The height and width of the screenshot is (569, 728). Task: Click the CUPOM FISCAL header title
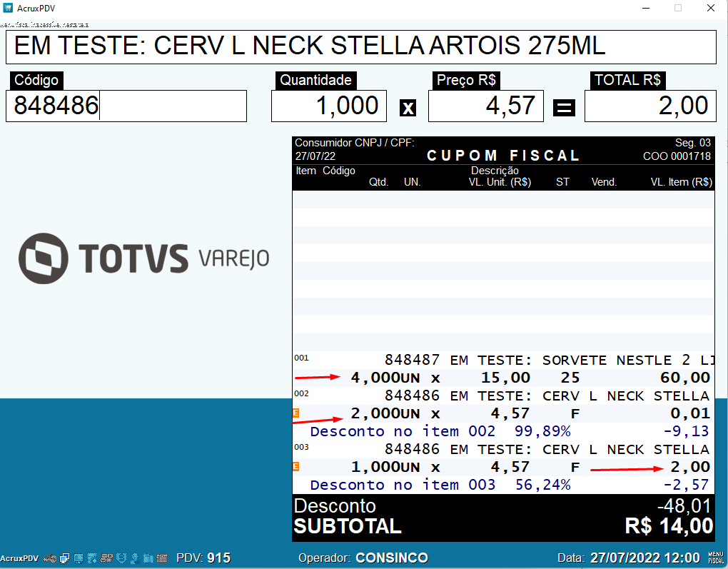pyautogui.click(x=503, y=155)
